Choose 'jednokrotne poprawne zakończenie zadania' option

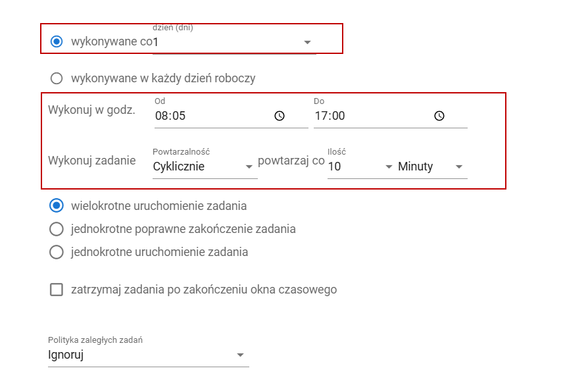pos(57,229)
